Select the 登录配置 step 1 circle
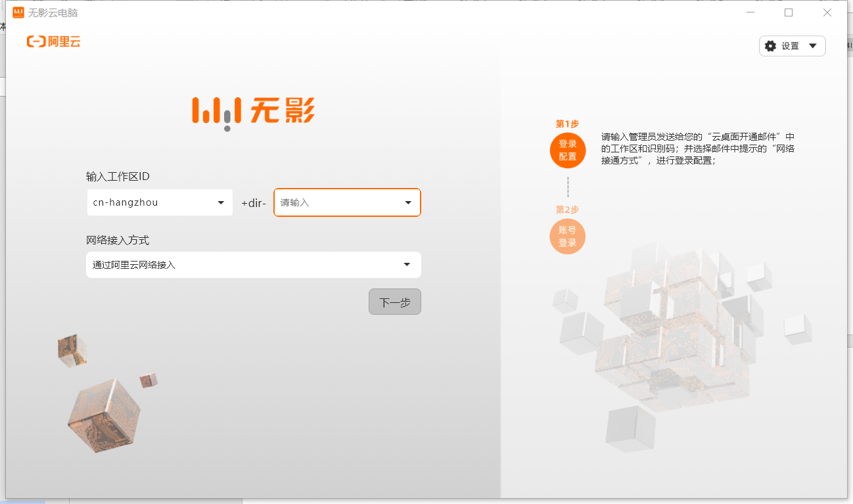This screenshot has height=504, width=853. [568, 150]
